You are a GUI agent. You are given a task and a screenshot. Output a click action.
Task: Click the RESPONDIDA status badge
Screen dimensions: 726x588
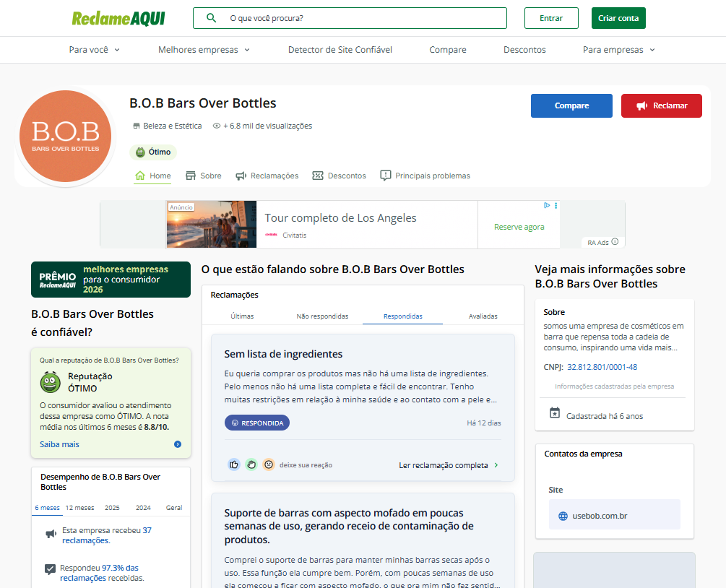tap(257, 423)
